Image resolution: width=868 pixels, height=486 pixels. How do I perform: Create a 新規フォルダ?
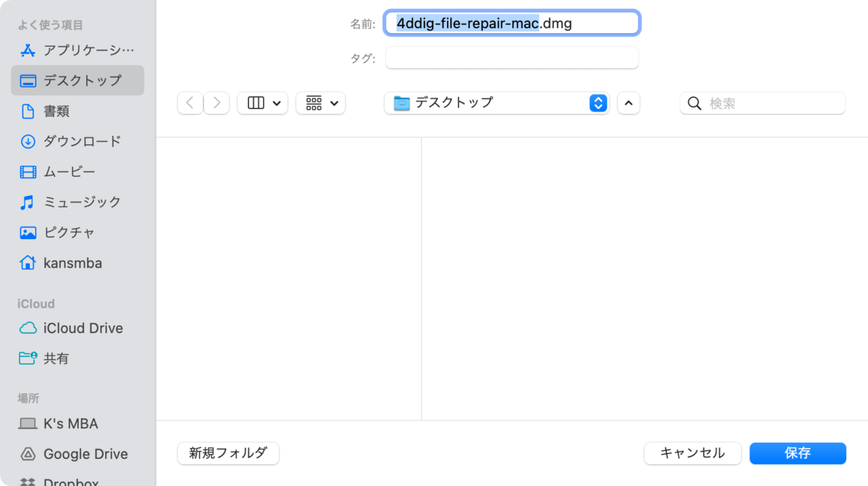pyautogui.click(x=228, y=453)
